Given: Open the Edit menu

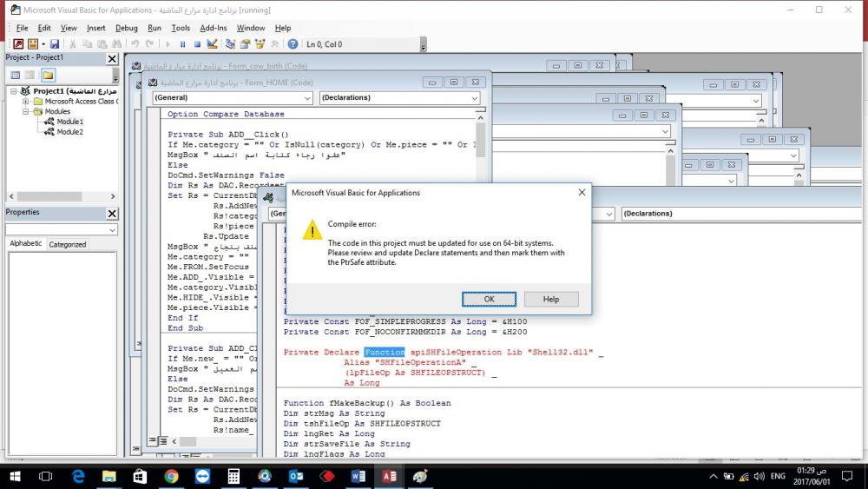Looking at the screenshot, I should click(x=44, y=28).
